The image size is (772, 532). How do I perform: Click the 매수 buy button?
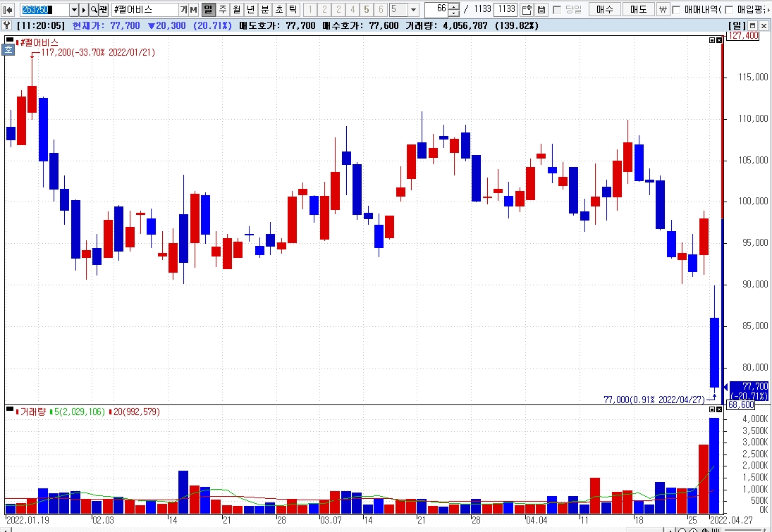(604, 9)
